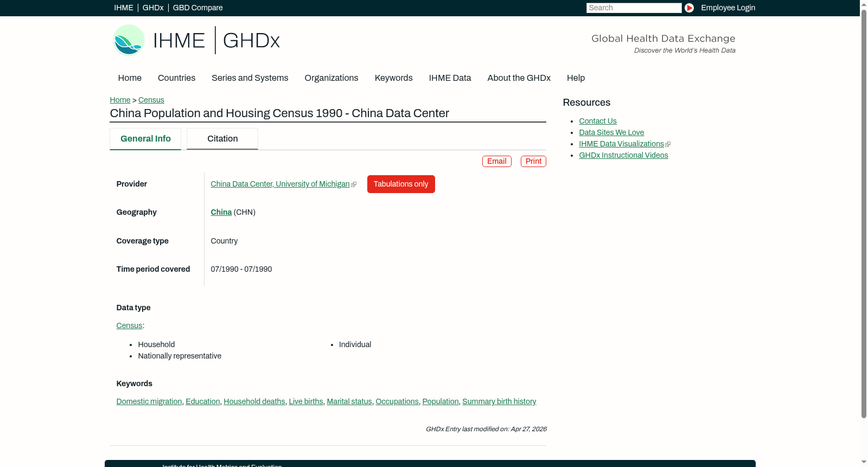Open Domestic migration keyword
Image resolution: width=868 pixels, height=467 pixels.
pyautogui.click(x=149, y=401)
